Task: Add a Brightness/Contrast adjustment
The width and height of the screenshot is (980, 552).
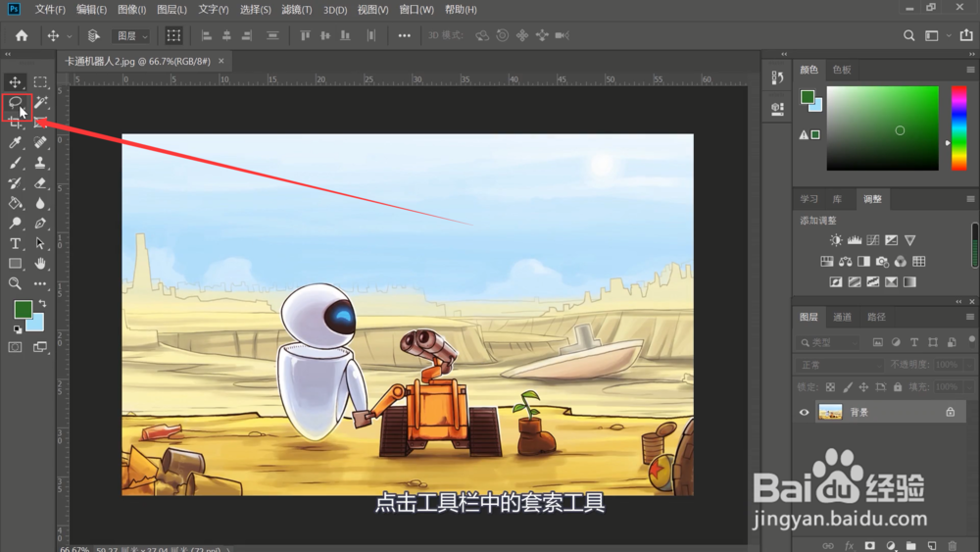Action: (x=836, y=240)
